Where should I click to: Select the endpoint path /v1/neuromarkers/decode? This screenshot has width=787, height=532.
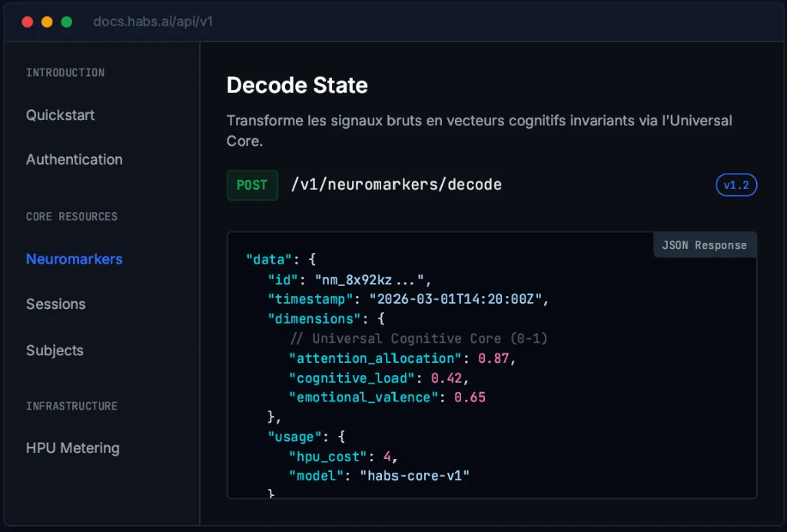pos(397,185)
